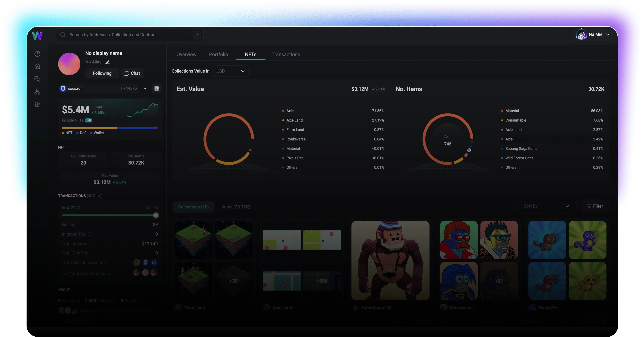
Task: Click the Est. Value donut chart
Action: coord(229,139)
